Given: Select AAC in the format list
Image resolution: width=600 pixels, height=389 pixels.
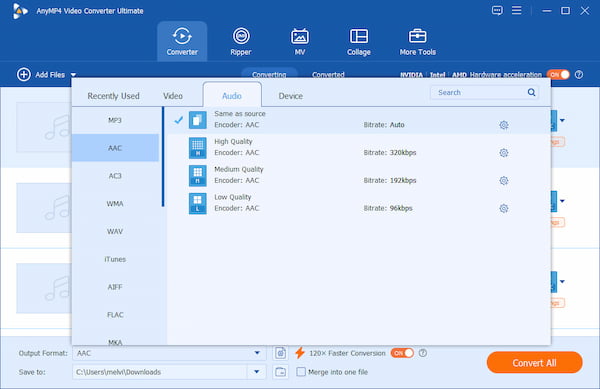Looking at the screenshot, I should 115,148.
